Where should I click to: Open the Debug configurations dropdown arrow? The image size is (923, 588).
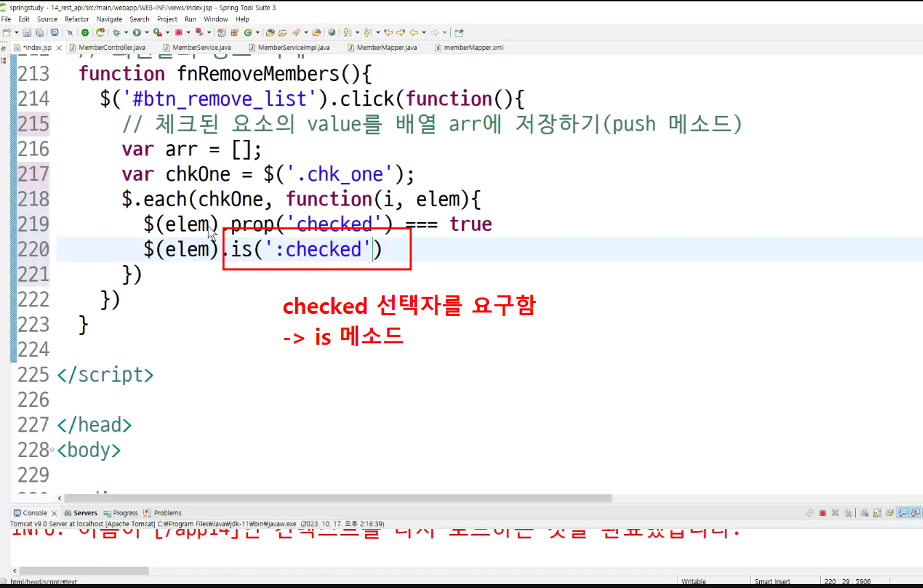pos(125,32)
